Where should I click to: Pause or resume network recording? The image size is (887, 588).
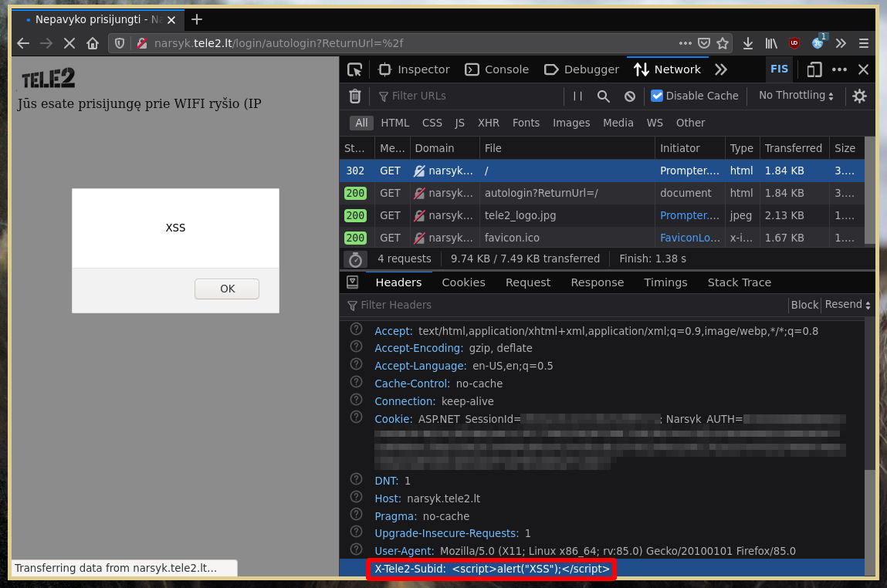(x=577, y=96)
